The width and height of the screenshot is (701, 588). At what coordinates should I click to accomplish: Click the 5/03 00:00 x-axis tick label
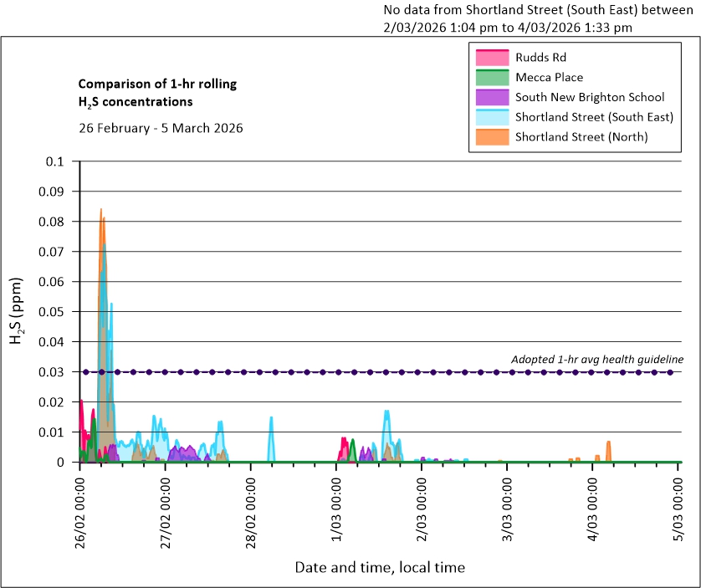679,510
